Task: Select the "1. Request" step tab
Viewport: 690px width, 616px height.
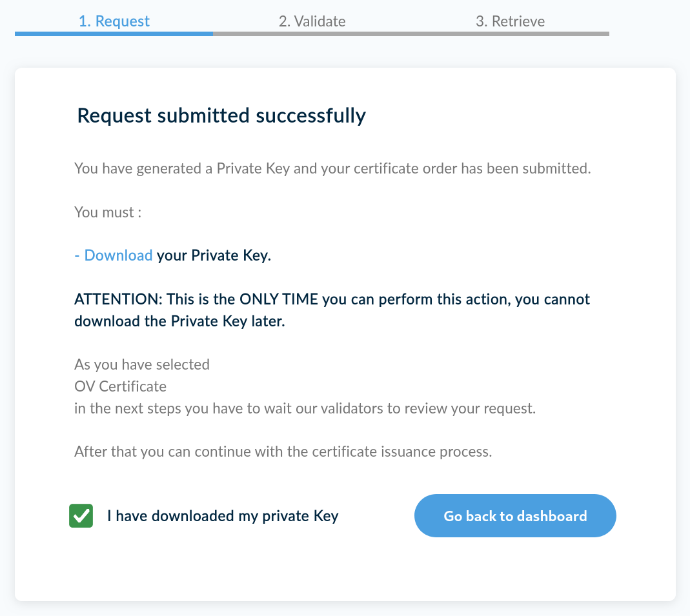Action: point(114,21)
